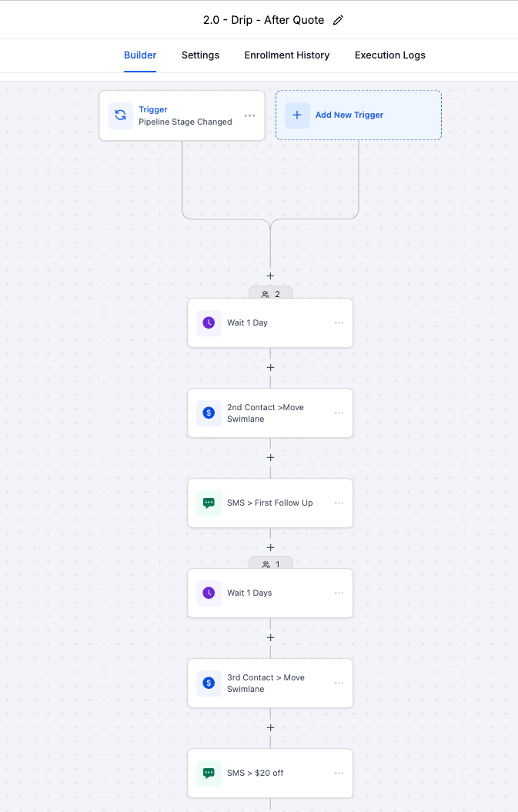
Task: Open the Trigger card's three-dot menu
Action: [x=249, y=115]
